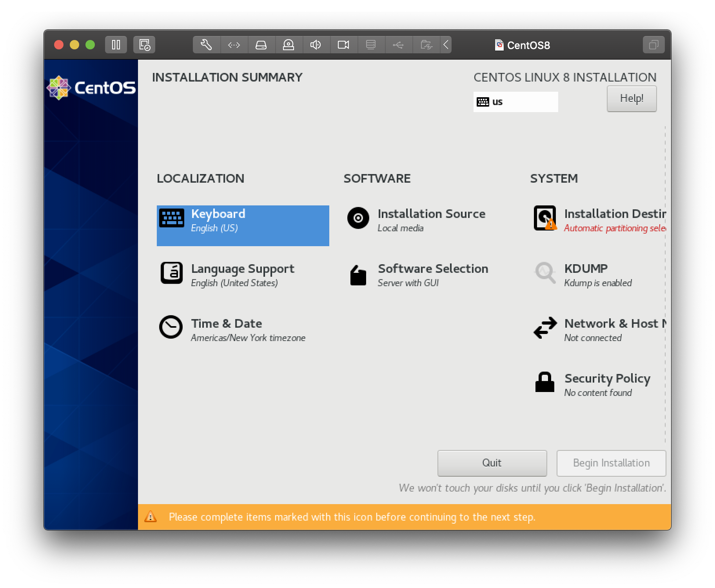
Task: Click the Security Policy lock icon
Action: click(x=545, y=382)
